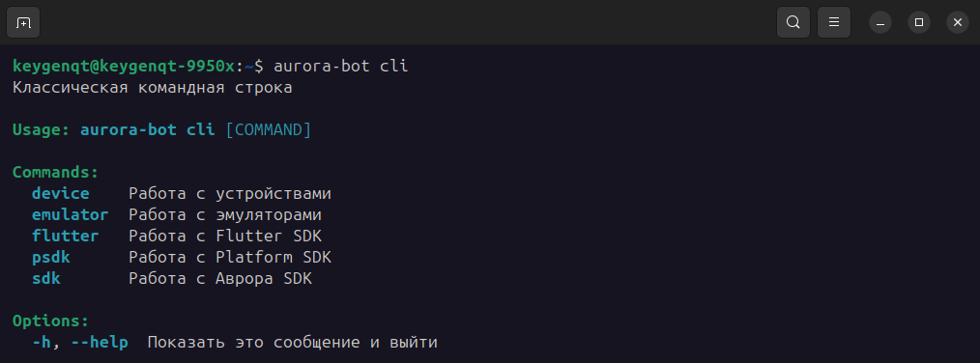Click the 'sdk' command text
This screenshot has width=980, height=363.
point(46,279)
